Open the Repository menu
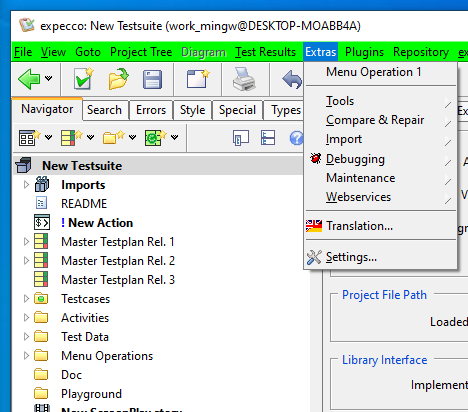Image resolution: width=468 pixels, height=412 pixels. (421, 52)
